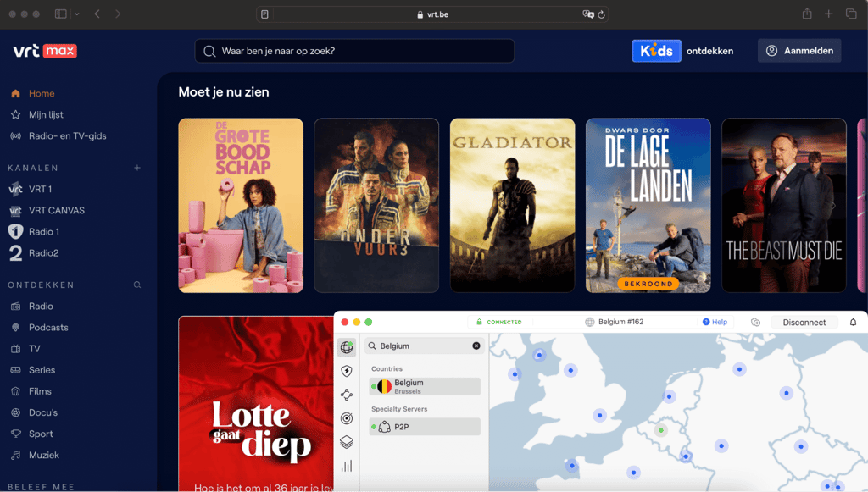Image resolution: width=868 pixels, height=492 pixels.
Task: Open Podcasts section
Action: coord(40,327)
